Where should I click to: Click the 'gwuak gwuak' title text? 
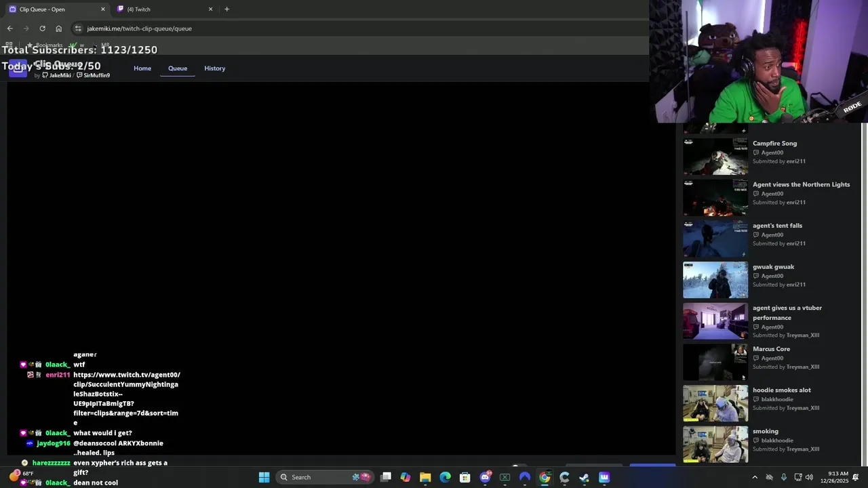point(773,267)
